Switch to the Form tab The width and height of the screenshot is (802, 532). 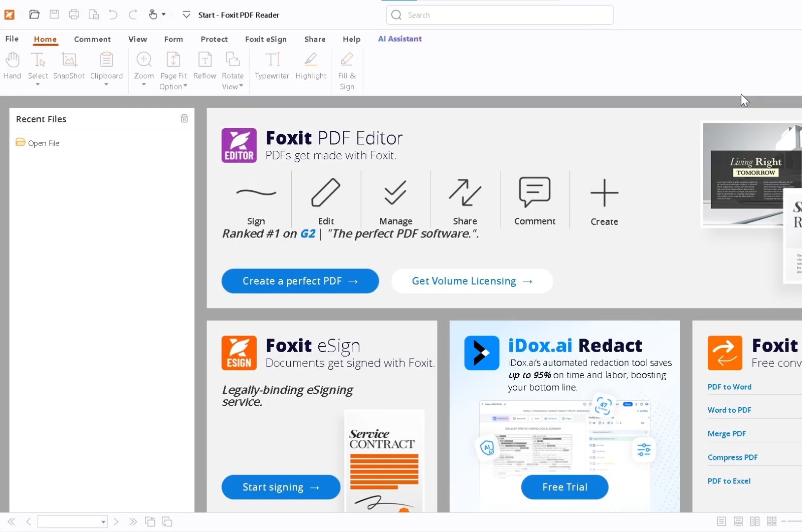[173, 39]
